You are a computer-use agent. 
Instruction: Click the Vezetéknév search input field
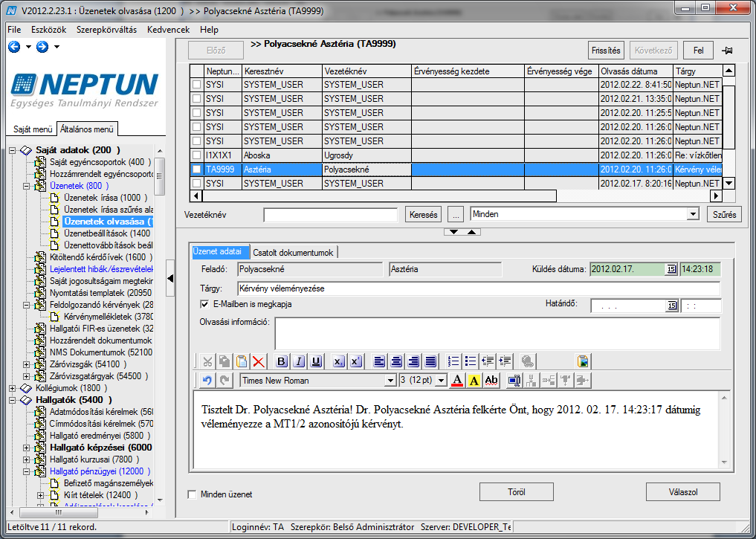[x=331, y=215]
